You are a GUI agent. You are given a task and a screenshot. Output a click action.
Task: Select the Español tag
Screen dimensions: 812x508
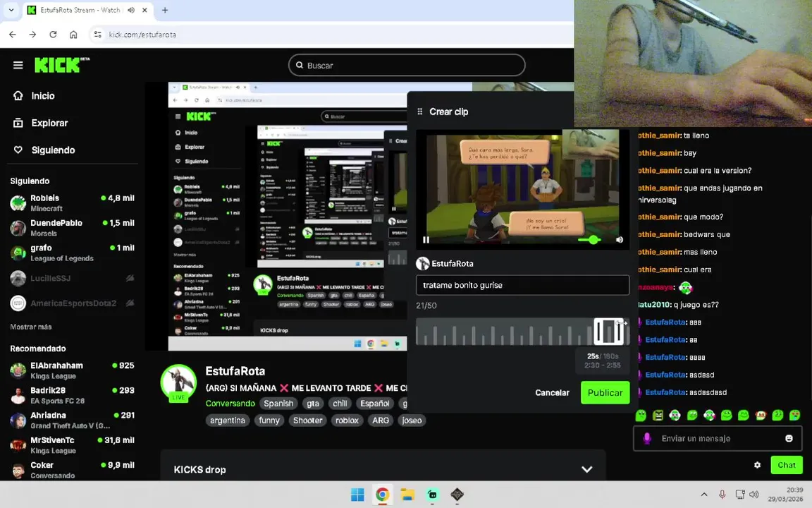point(374,404)
